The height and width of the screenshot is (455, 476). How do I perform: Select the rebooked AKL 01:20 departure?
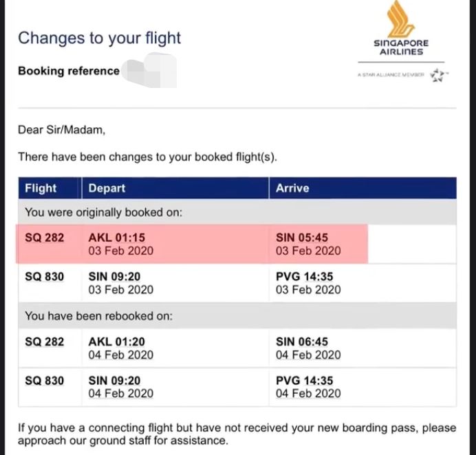[120, 348]
